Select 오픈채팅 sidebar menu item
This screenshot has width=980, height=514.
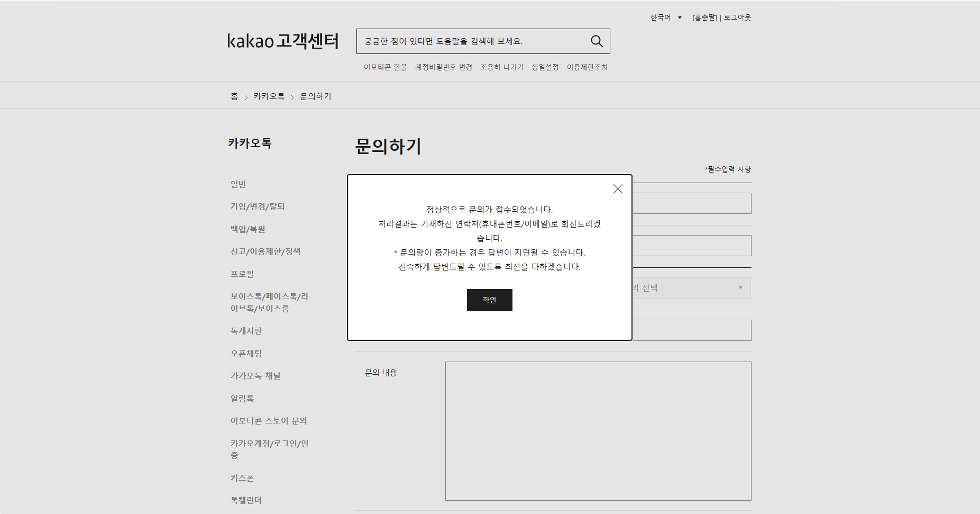coord(246,354)
